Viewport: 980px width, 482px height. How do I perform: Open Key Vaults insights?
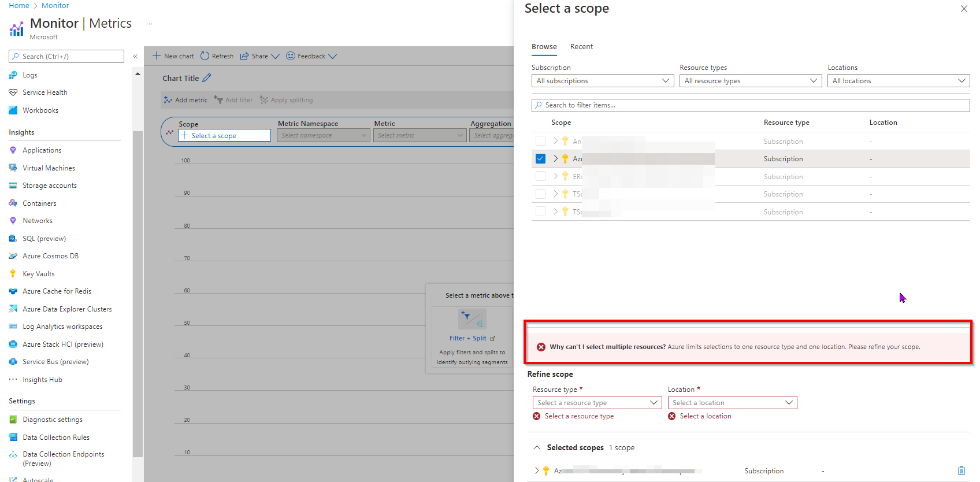click(x=38, y=274)
